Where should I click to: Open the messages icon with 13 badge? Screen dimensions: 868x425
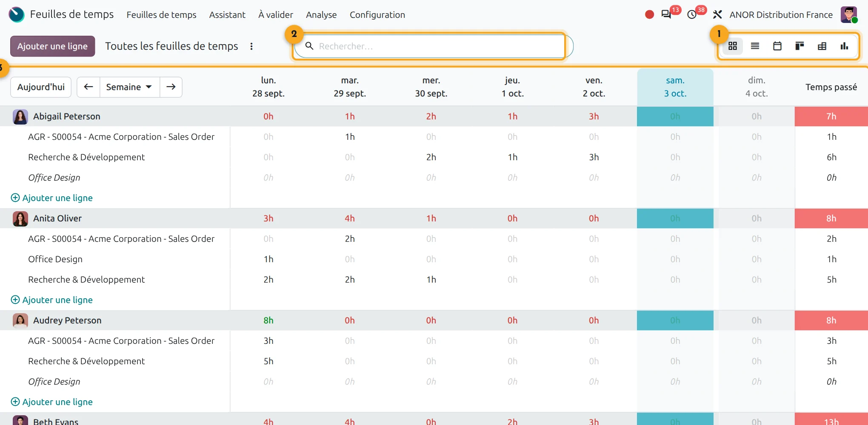coord(666,14)
